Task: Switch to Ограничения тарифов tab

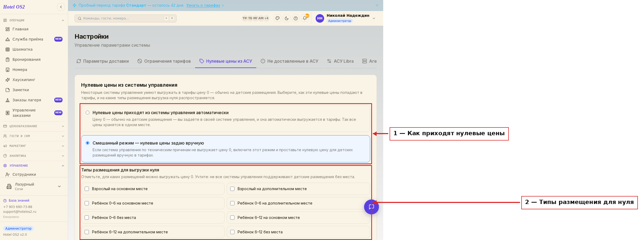Action: [x=164, y=61]
